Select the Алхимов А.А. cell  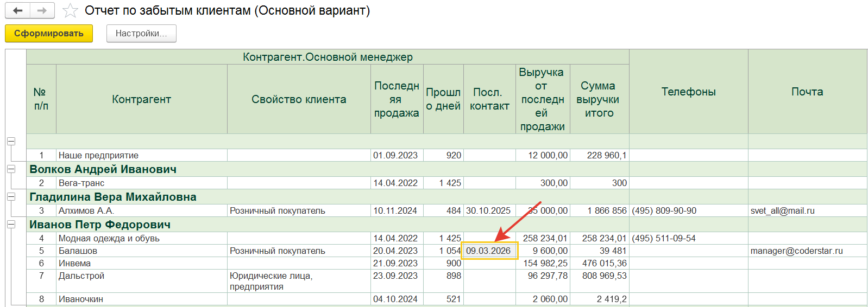(x=141, y=210)
